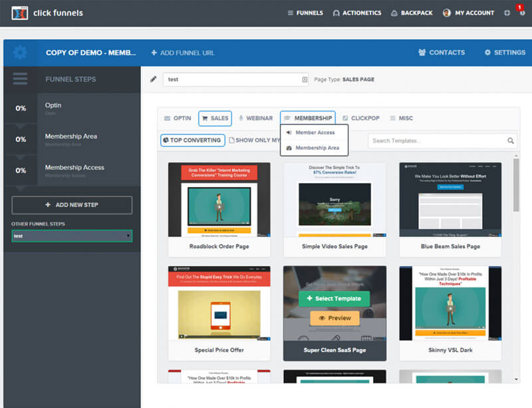Switch to the Clickpop templates tab
The image size is (532, 408).
click(361, 118)
